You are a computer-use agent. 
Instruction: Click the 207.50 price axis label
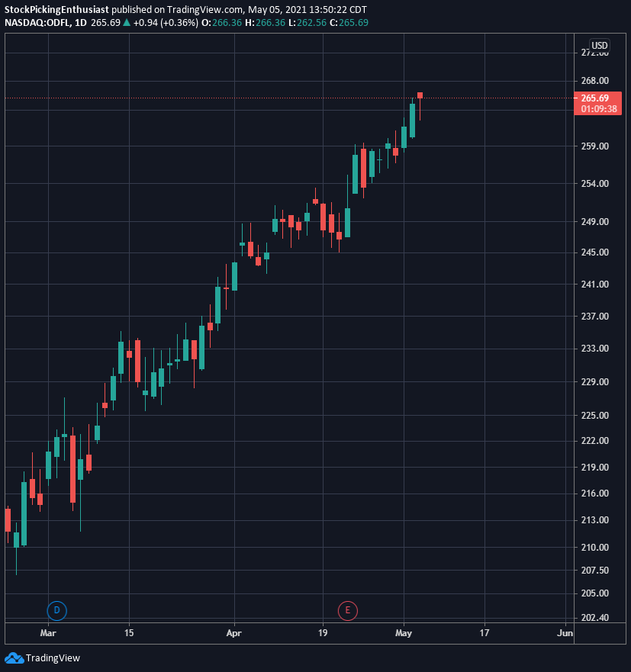pyautogui.click(x=594, y=570)
